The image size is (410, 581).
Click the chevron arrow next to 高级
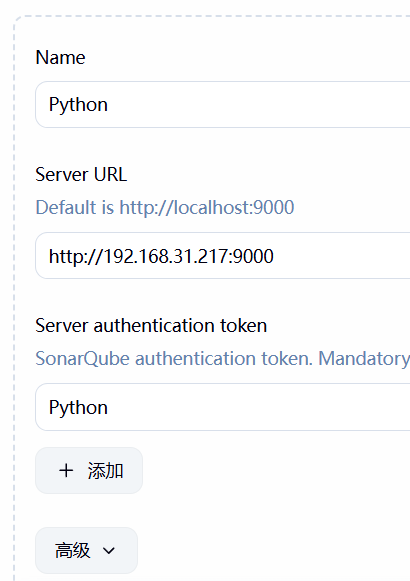pyautogui.click(x=109, y=551)
